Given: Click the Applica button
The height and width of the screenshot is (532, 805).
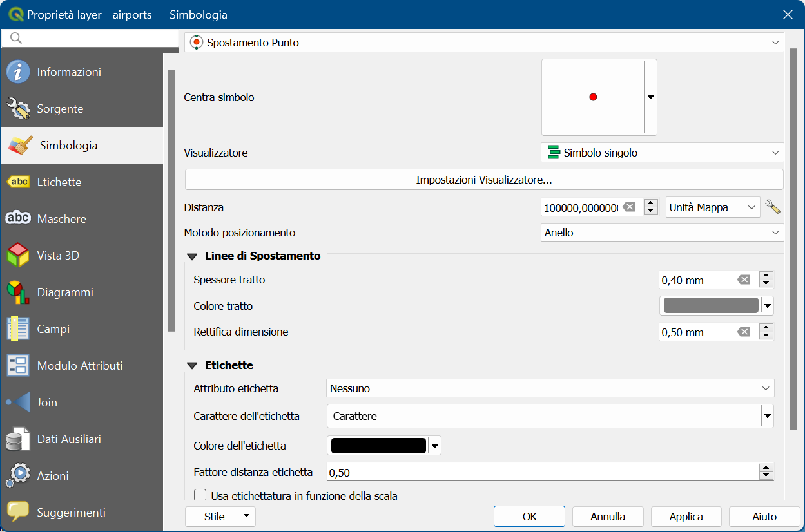Looking at the screenshot, I should coord(686,517).
